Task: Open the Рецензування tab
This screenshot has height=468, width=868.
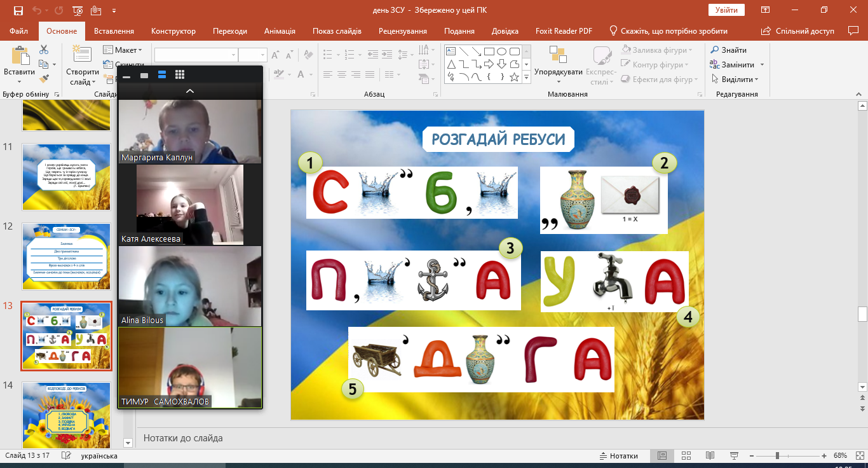Action: point(403,31)
